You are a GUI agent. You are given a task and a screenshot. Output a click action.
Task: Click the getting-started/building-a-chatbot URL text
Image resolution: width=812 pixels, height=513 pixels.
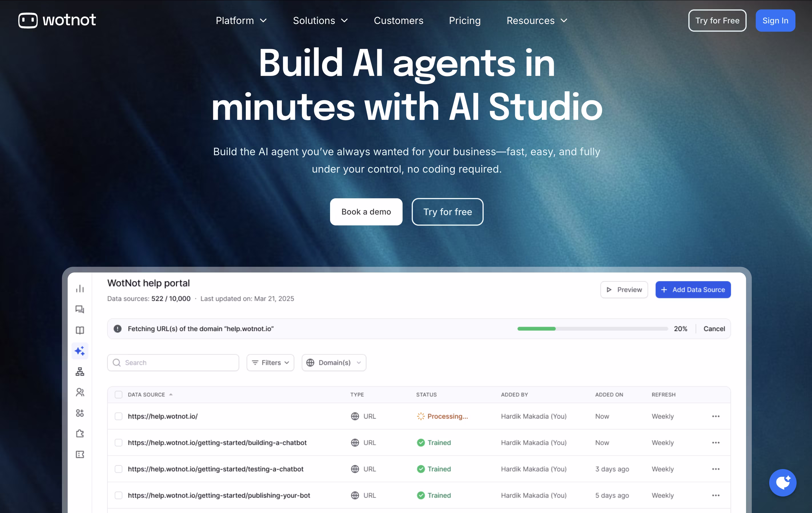[217, 443]
